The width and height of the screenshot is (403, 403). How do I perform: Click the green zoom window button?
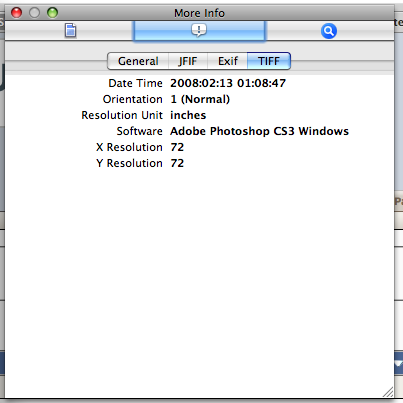click(x=52, y=13)
